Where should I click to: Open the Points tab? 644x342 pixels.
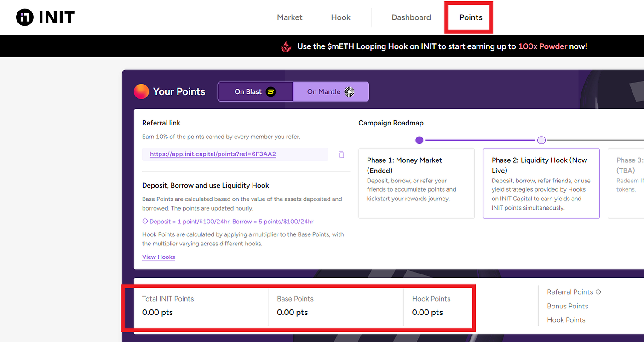click(471, 17)
